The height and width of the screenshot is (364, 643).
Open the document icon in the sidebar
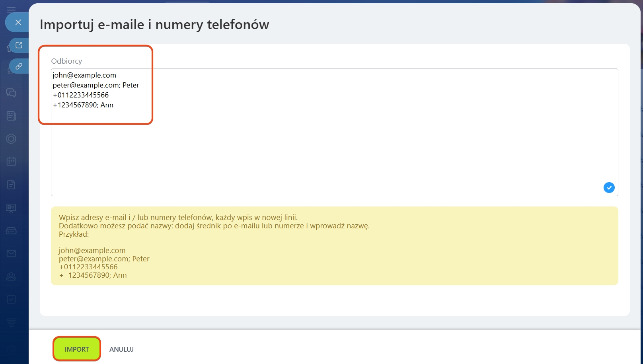pos(11,185)
